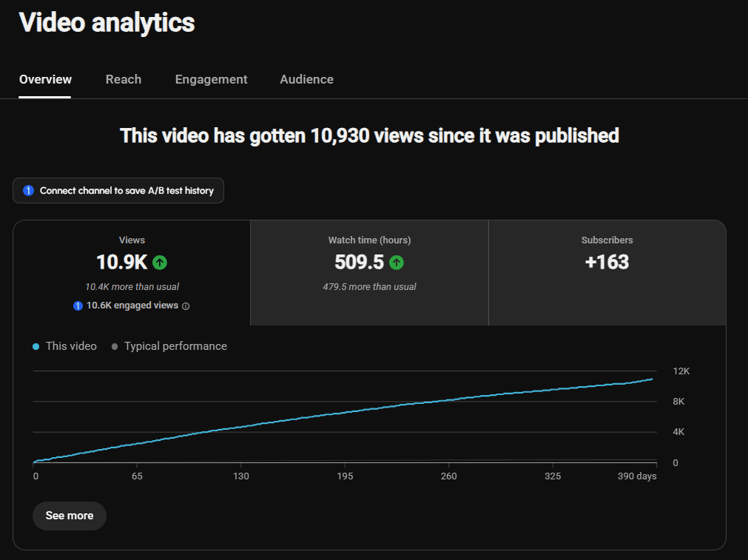
Task: Click the 8K y-axis label
Action: coord(678,402)
